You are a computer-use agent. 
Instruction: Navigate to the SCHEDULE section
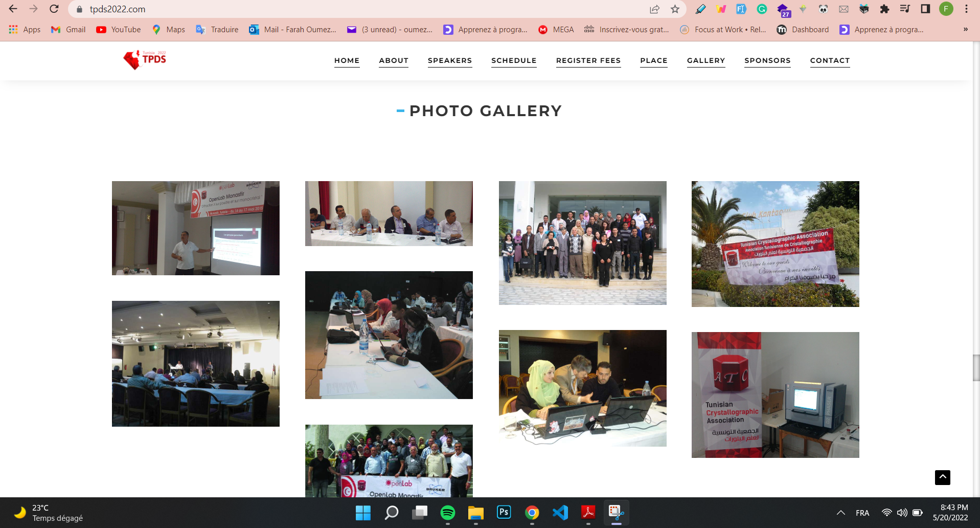pyautogui.click(x=514, y=60)
